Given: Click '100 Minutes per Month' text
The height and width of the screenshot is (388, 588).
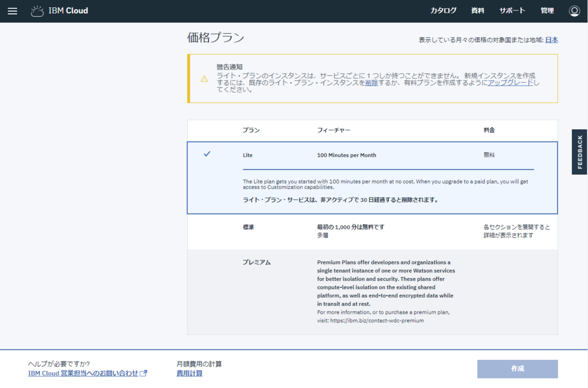Looking at the screenshot, I should (x=346, y=155).
